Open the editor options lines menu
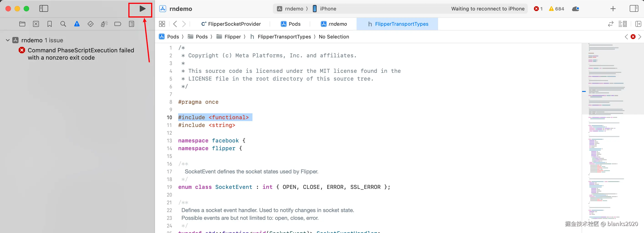This screenshot has height=233, width=644. pos(623,24)
